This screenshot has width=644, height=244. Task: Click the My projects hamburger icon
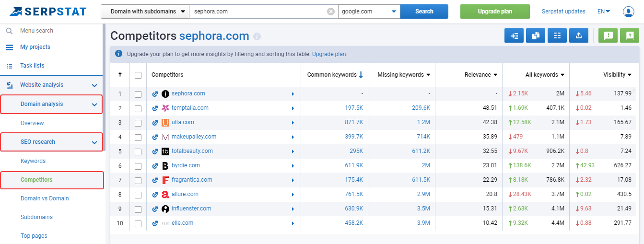pos(9,47)
